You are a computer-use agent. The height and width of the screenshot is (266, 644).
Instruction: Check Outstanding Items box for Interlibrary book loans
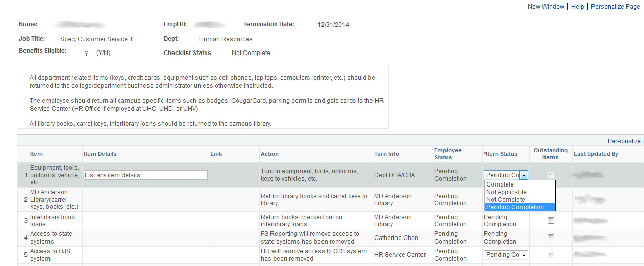click(551, 221)
